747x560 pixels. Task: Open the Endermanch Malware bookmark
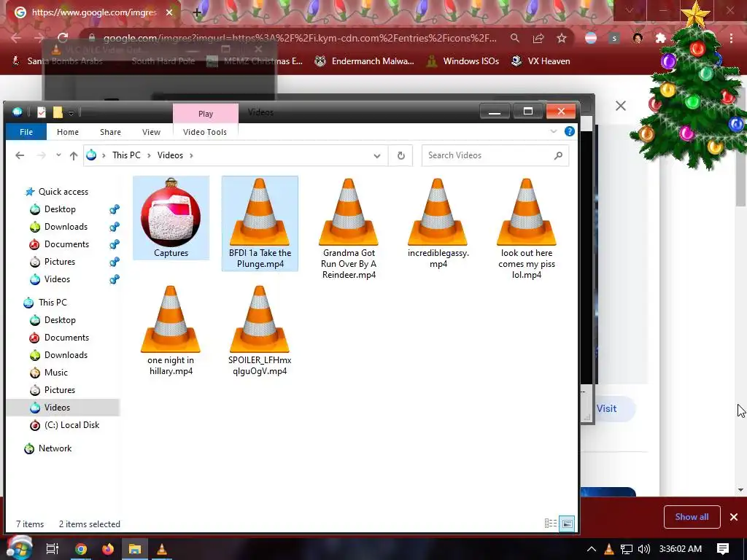point(364,61)
